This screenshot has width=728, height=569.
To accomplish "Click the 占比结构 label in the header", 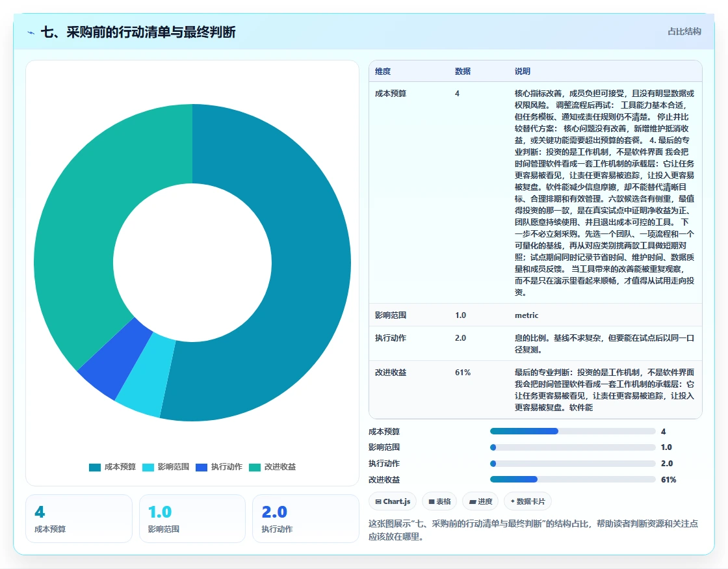I will point(684,32).
